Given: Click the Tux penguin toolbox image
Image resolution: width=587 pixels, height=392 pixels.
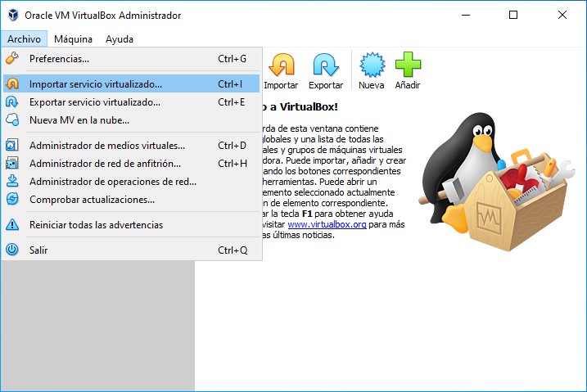Looking at the screenshot, I should tap(496, 182).
